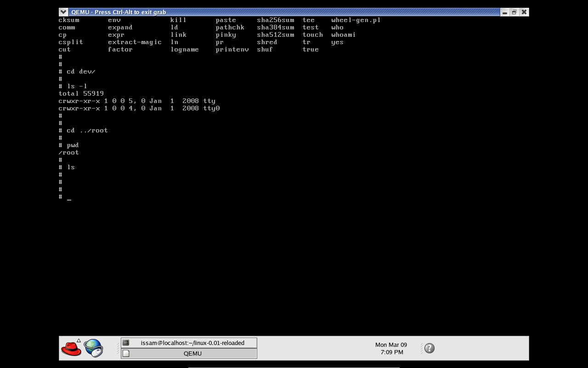
Task: Click the '/root' pwd output line
Action: coord(68,153)
